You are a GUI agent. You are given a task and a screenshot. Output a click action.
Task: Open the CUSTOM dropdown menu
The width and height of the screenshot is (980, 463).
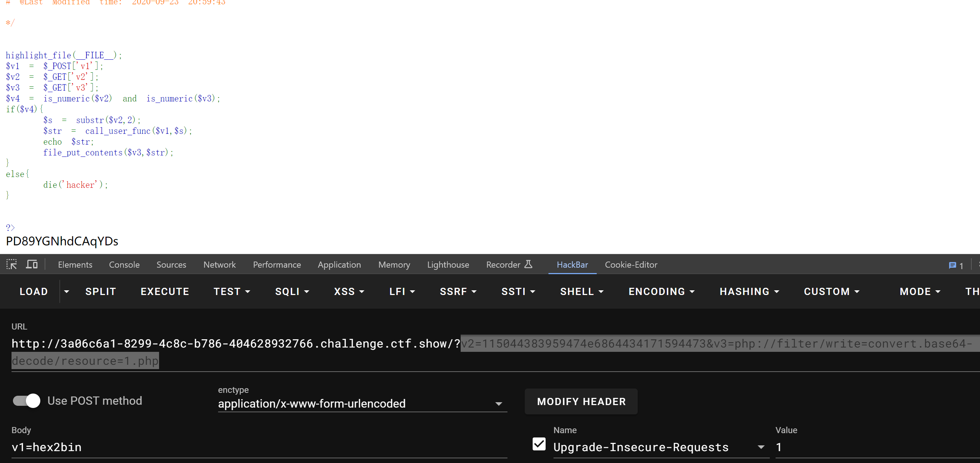coord(831,291)
